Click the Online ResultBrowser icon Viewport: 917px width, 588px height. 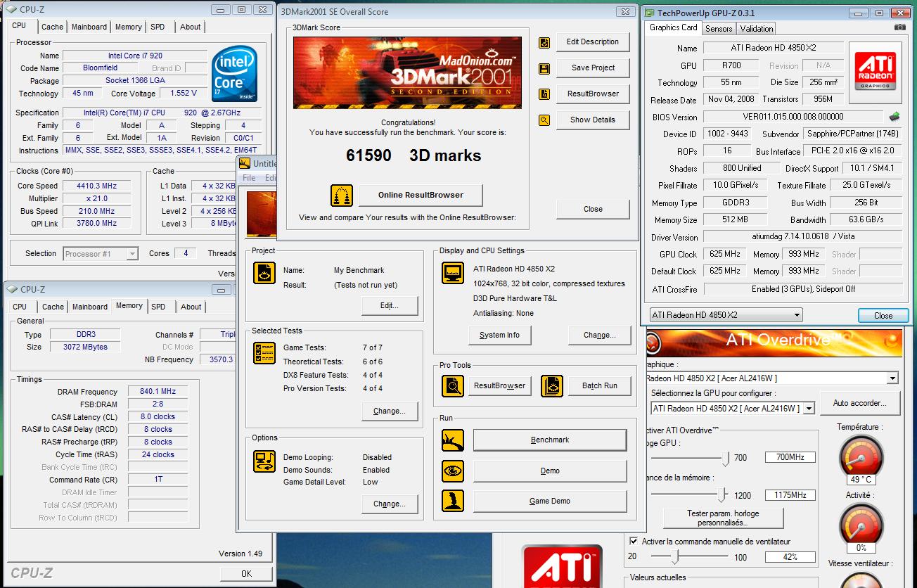pos(341,196)
